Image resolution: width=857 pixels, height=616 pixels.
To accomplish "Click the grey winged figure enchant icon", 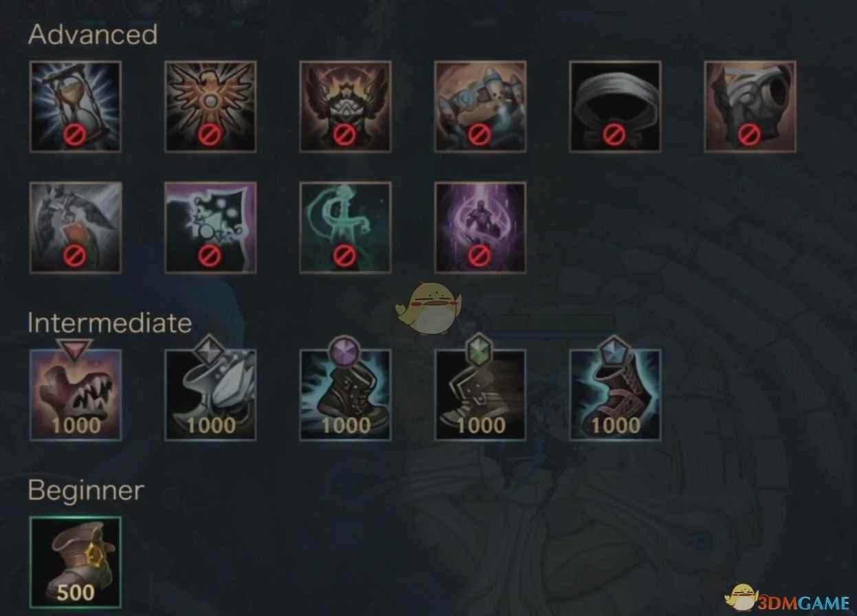I will pos(76,228).
